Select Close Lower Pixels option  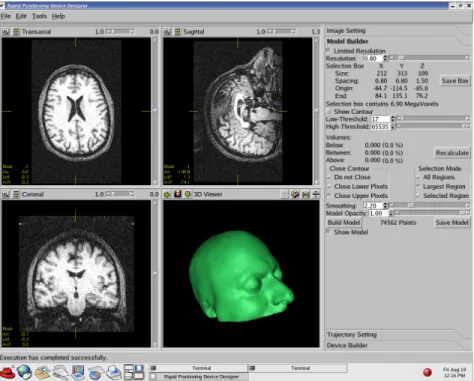coord(329,186)
